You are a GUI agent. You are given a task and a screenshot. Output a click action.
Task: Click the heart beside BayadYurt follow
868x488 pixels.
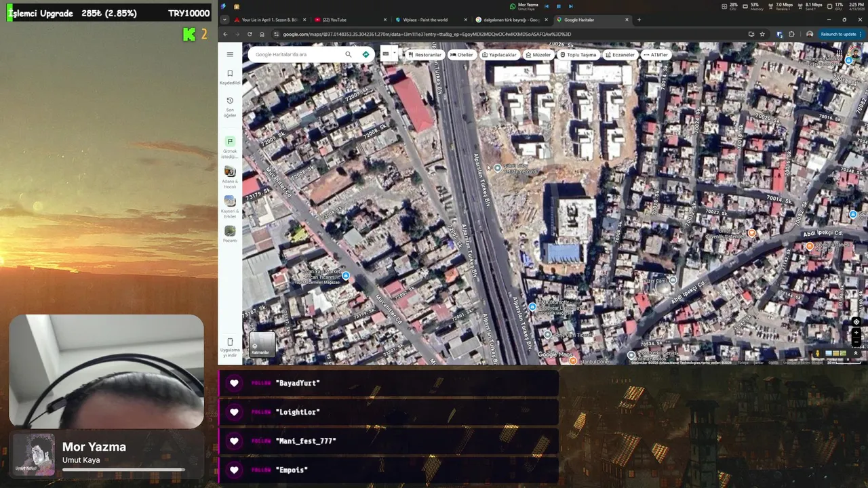[234, 383]
